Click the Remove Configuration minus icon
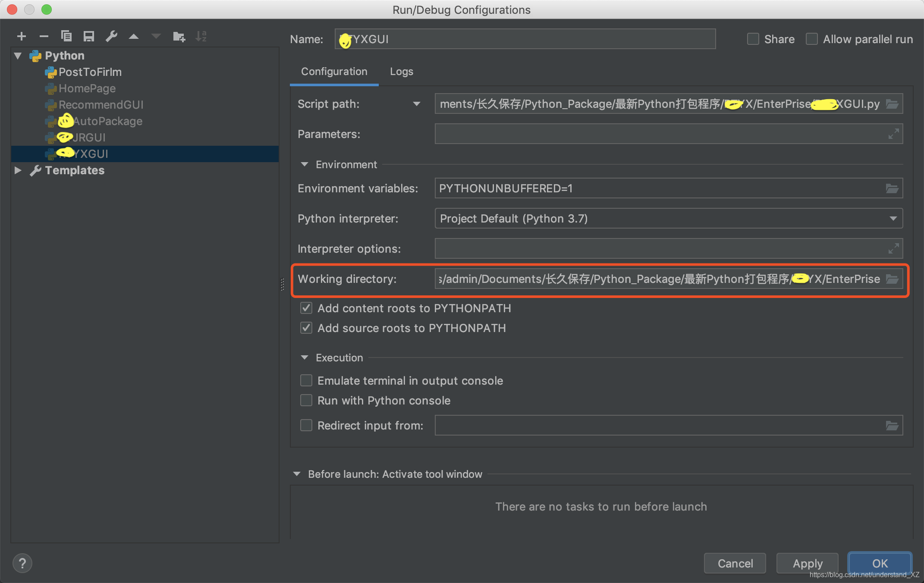The height and width of the screenshot is (583, 924). [44, 36]
